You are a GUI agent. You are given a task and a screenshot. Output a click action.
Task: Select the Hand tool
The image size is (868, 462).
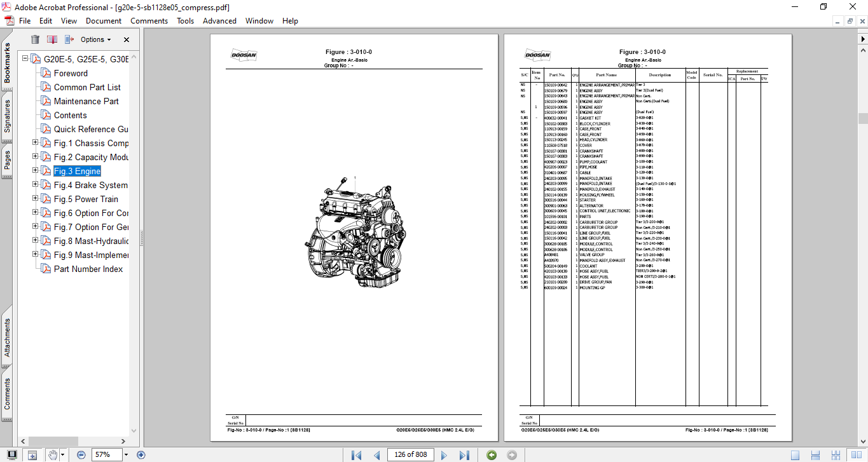click(x=52, y=455)
